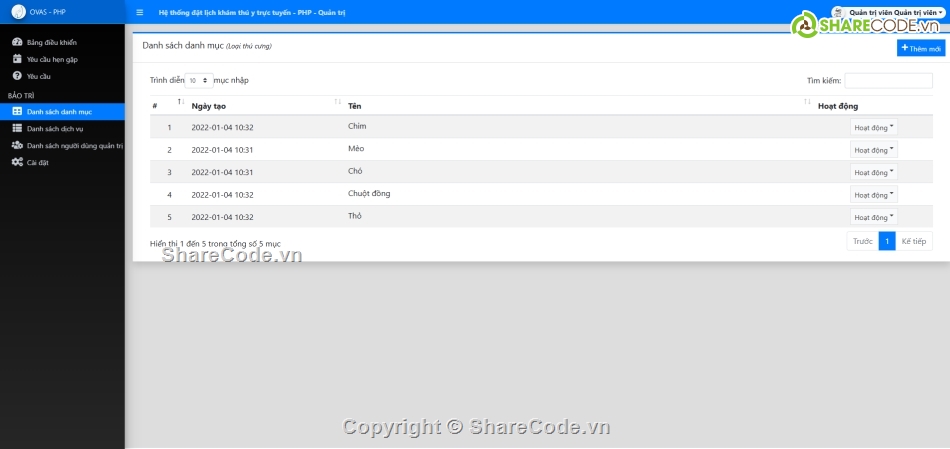Click the users icon for admin user list
The height and width of the screenshot is (449, 950).
pos(17,145)
